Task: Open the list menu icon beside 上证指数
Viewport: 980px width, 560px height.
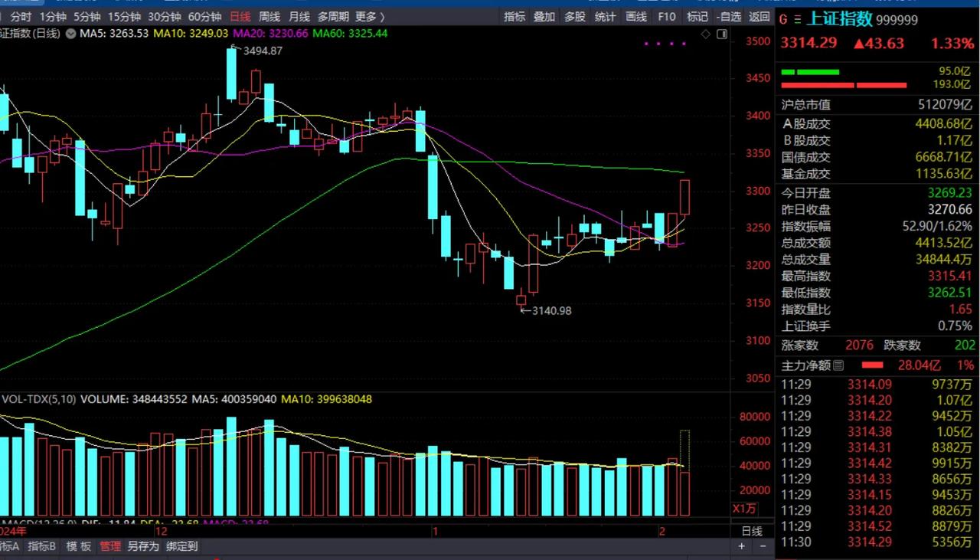Action: tap(797, 20)
